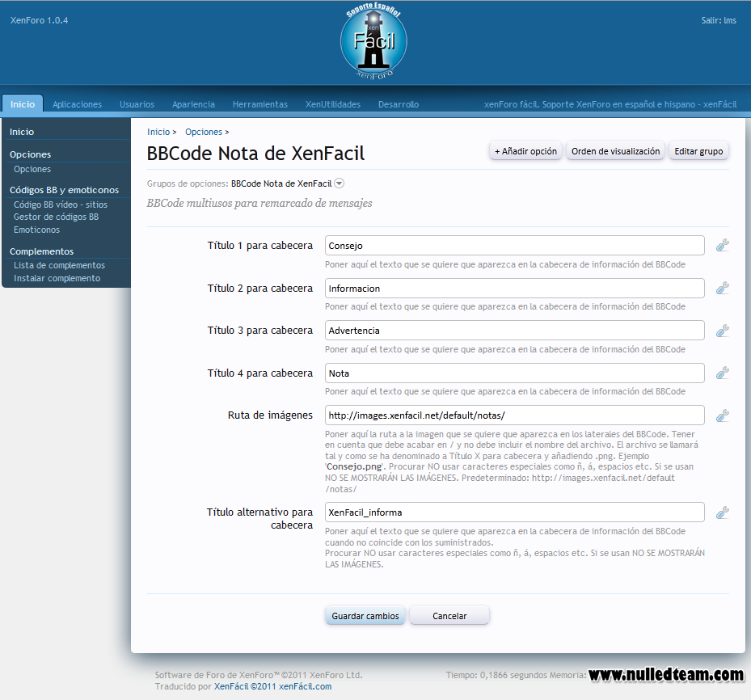Select the XenUtilidades tab
Screen dimensions: 751x700
coord(333,104)
